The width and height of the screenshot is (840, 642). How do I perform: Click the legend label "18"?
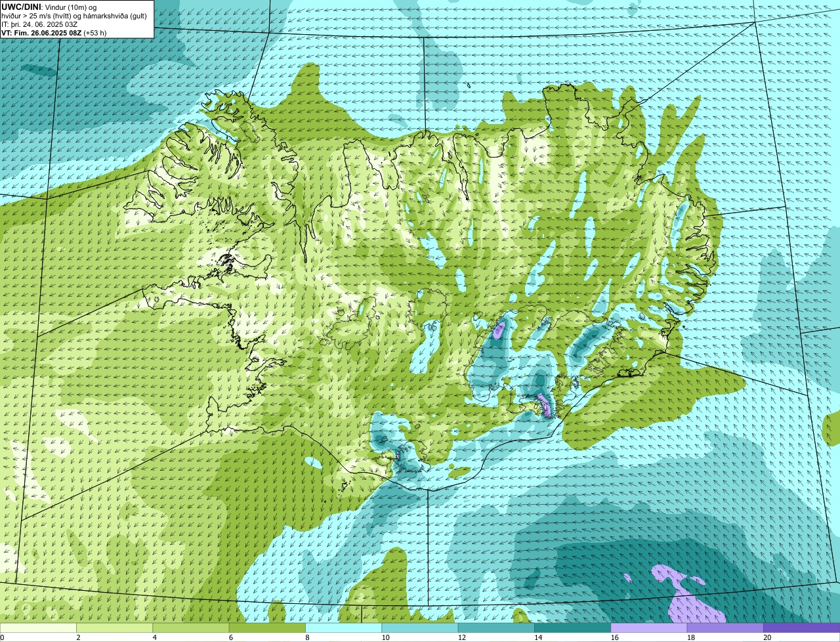click(x=691, y=637)
